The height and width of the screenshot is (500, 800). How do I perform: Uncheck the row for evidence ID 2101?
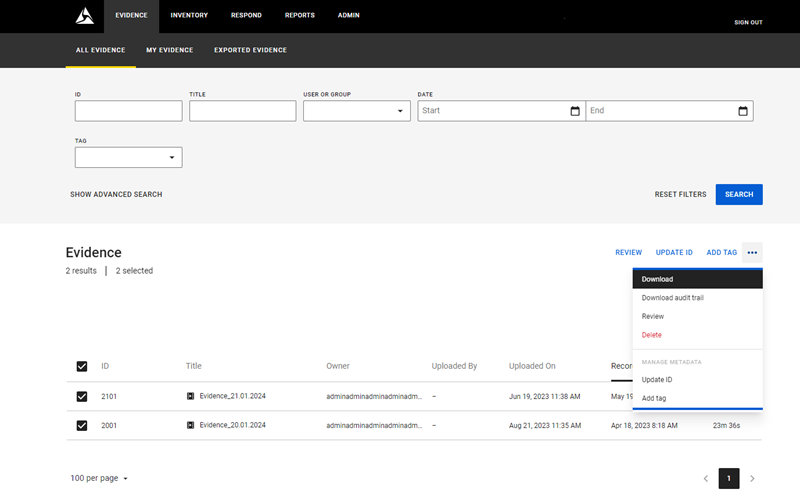(82, 396)
